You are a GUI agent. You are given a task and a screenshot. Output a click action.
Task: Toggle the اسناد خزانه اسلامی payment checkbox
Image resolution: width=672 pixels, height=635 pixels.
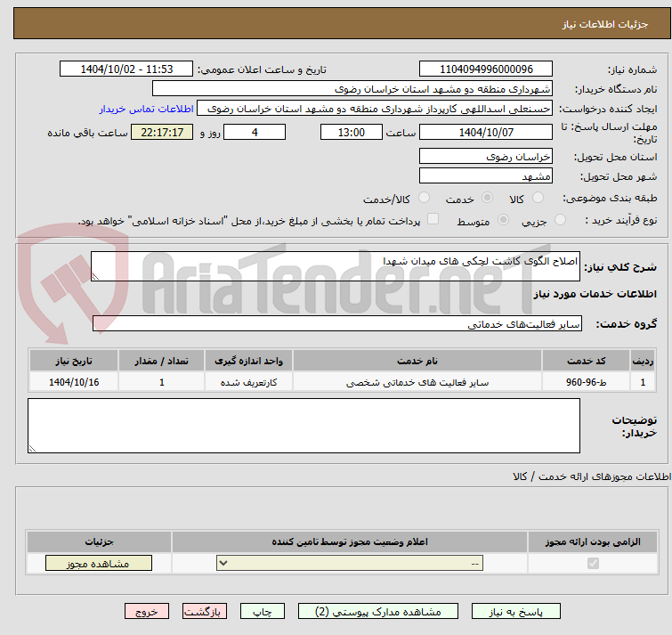point(433,219)
